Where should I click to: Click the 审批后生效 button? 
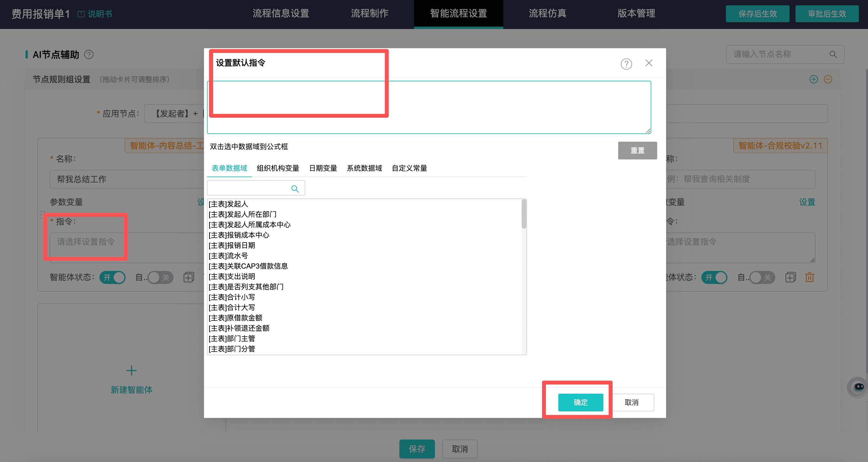[x=827, y=14]
